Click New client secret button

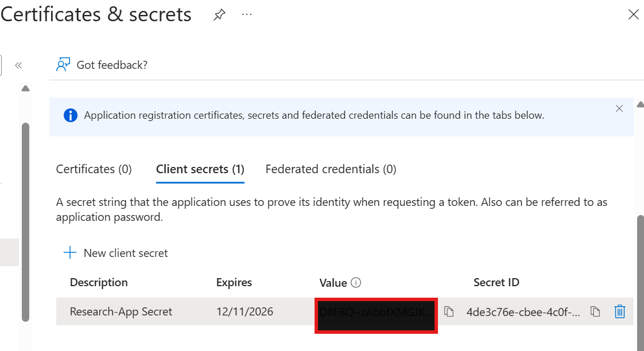click(115, 253)
